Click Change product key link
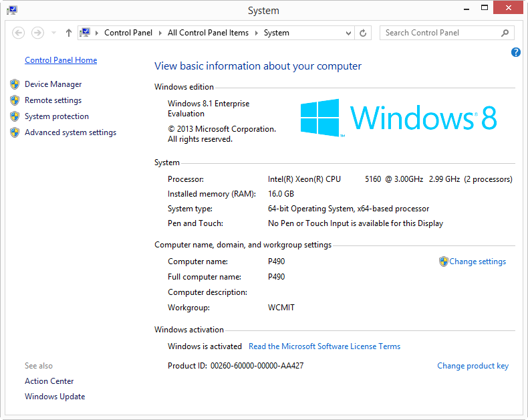The height and width of the screenshot is (420, 528). point(473,366)
